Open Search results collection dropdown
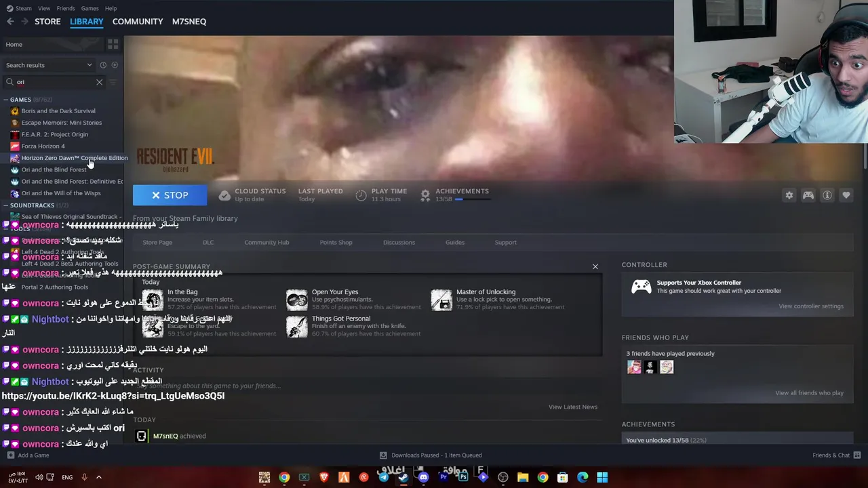Image resolution: width=868 pixels, height=488 pixels. pyautogui.click(x=49, y=65)
